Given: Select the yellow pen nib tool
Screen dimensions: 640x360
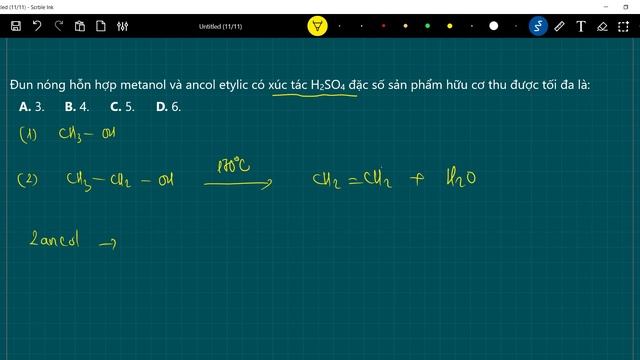Looking at the screenshot, I should (317, 26).
